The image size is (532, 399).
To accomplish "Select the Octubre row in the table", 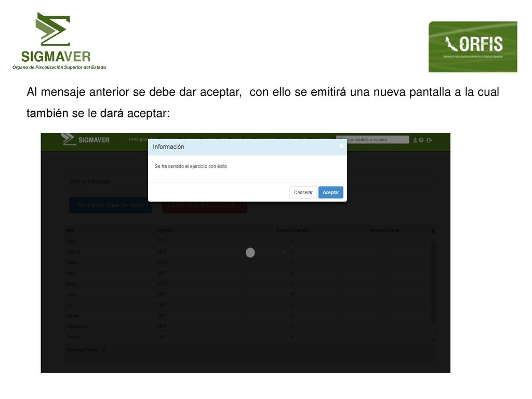I will [248, 337].
